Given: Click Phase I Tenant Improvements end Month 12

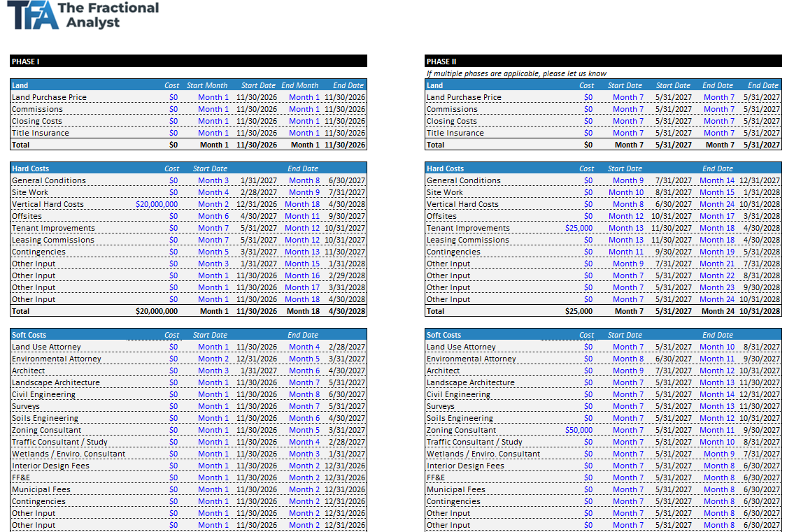Looking at the screenshot, I should click(302, 228).
